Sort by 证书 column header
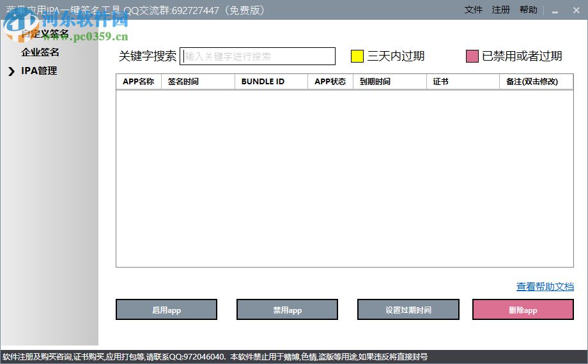Screen dimensions: 588x364 [x=463, y=81]
